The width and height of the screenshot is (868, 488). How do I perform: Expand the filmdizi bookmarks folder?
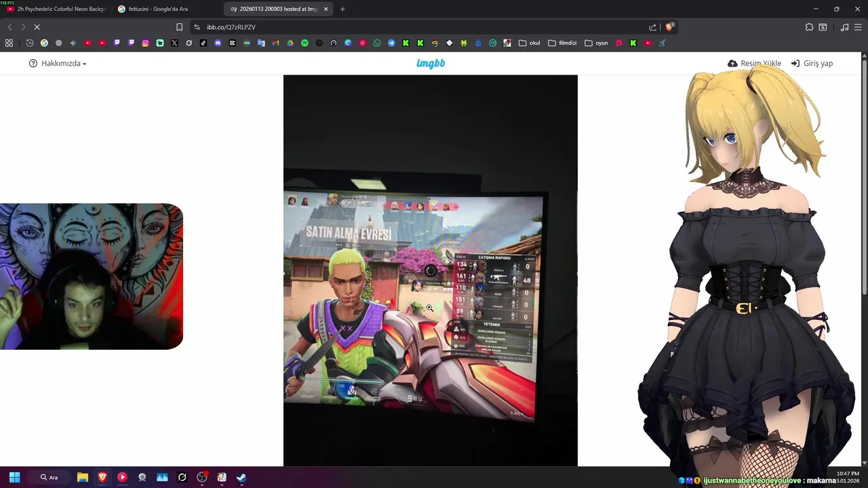coord(562,43)
